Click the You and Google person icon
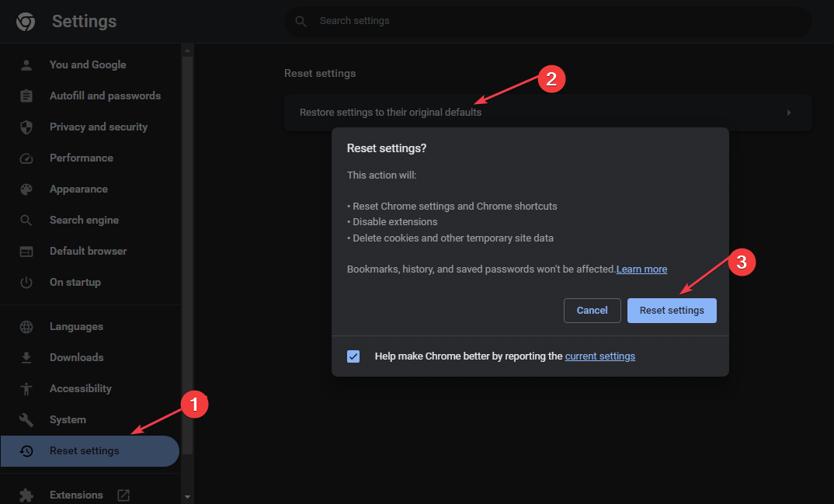This screenshot has height=504, width=834. pyautogui.click(x=26, y=65)
